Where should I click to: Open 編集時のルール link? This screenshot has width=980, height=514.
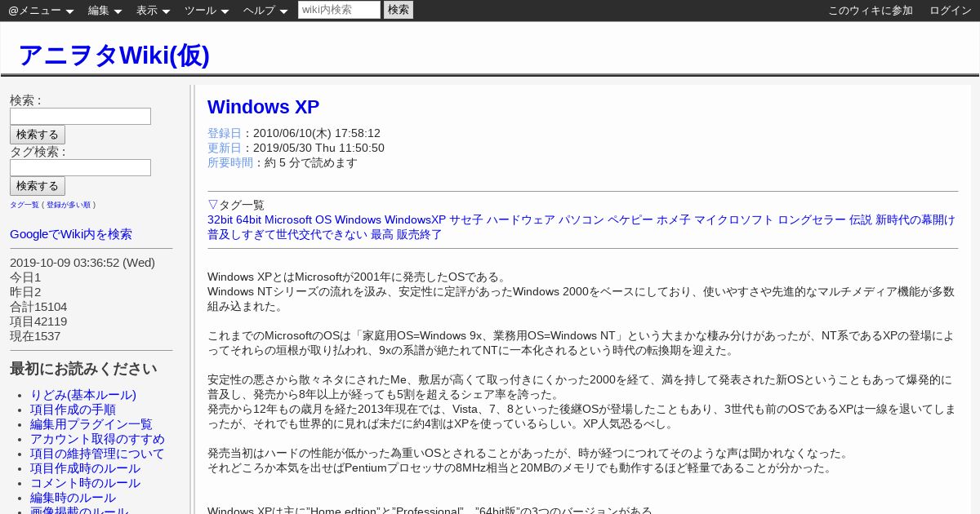[73, 498]
